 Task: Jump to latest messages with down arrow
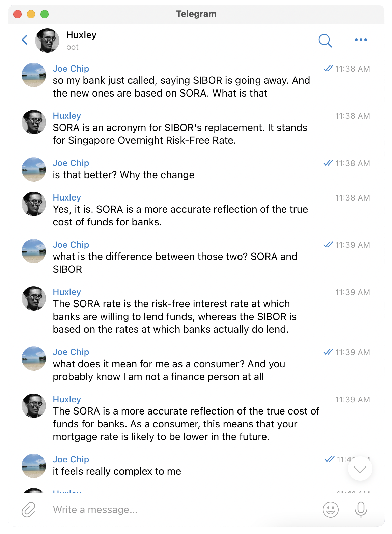click(360, 469)
